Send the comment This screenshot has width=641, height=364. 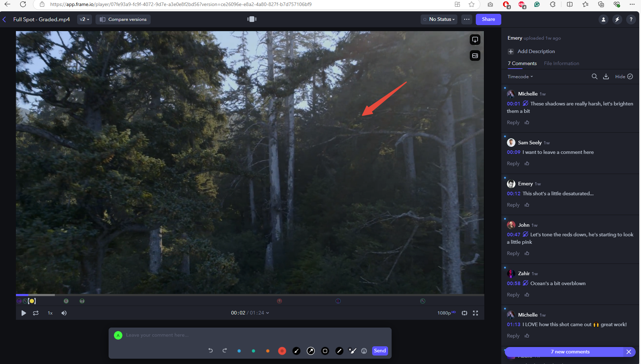tap(380, 351)
